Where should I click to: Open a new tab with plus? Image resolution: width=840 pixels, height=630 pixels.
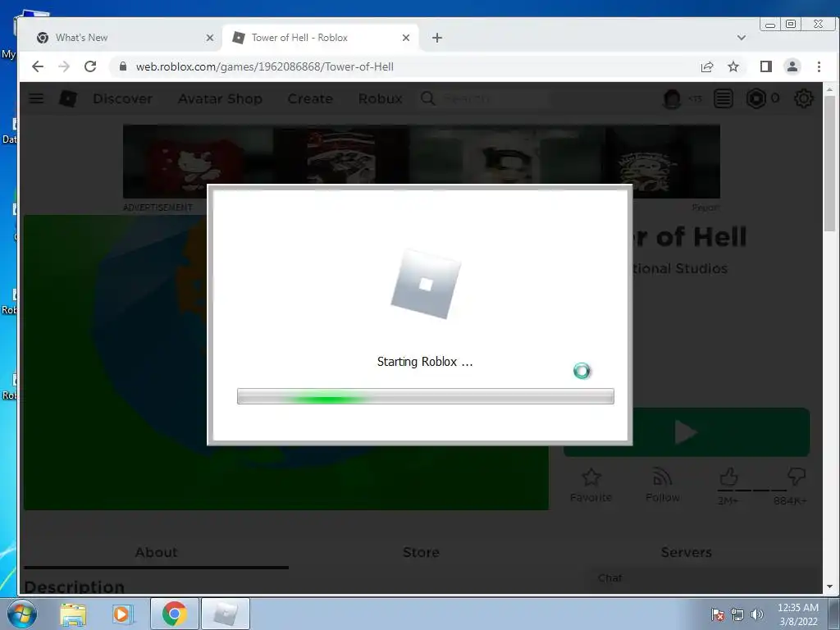click(437, 38)
